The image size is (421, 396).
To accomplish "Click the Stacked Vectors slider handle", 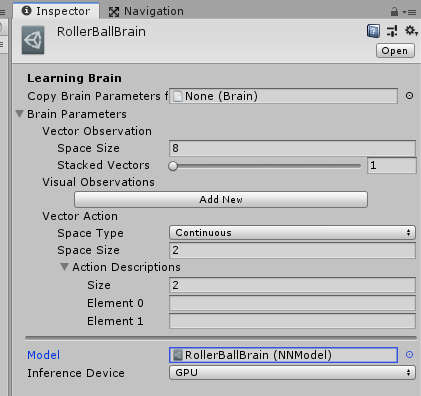I will 173,166.
